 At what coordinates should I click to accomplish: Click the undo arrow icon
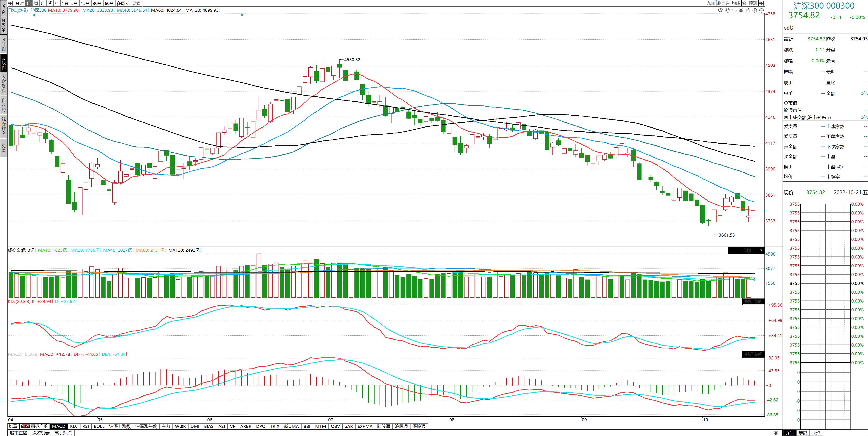tap(734, 10)
